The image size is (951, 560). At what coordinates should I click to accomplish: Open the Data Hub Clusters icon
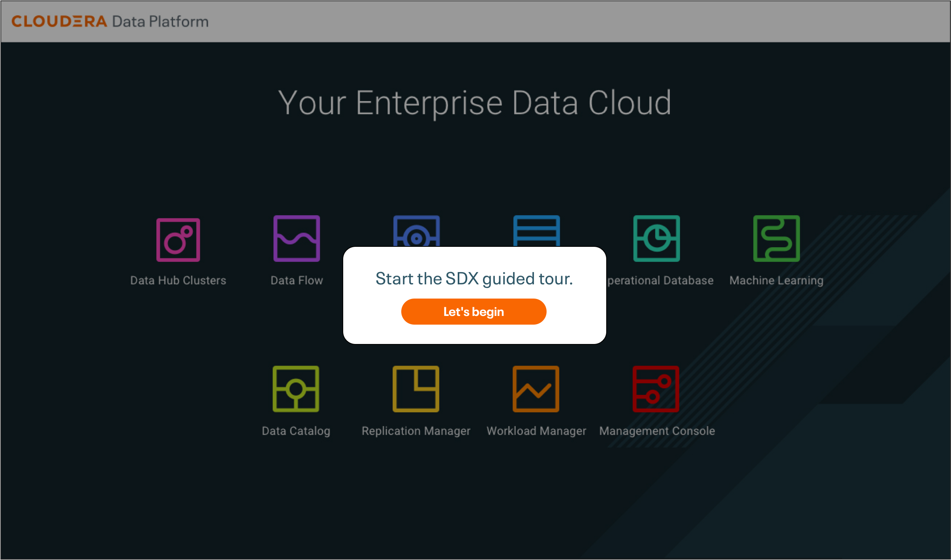pyautogui.click(x=178, y=240)
